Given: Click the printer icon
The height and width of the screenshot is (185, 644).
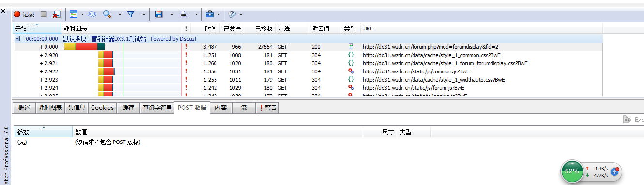Looking at the screenshot, I should point(184,14).
